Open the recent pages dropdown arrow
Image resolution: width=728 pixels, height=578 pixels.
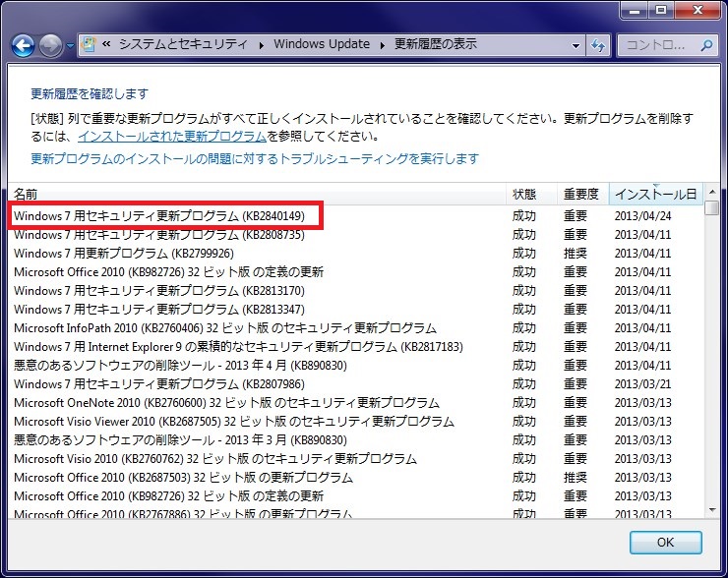tap(71, 46)
